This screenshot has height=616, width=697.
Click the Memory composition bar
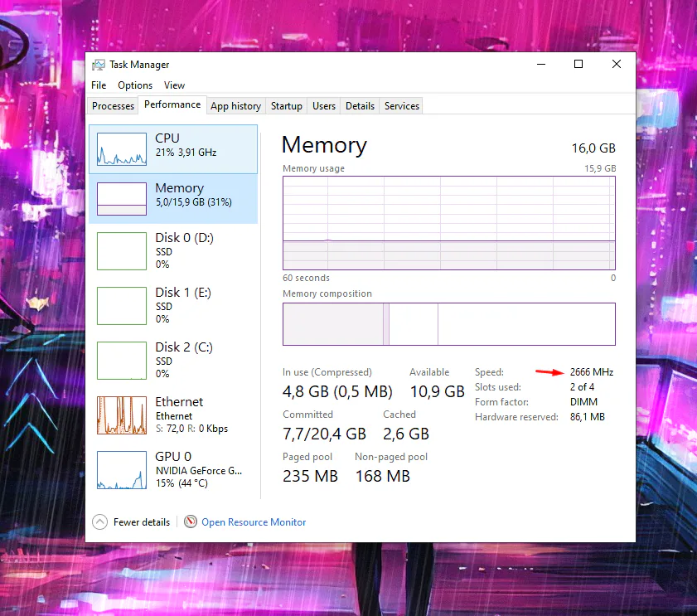click(x=449, y=324)
